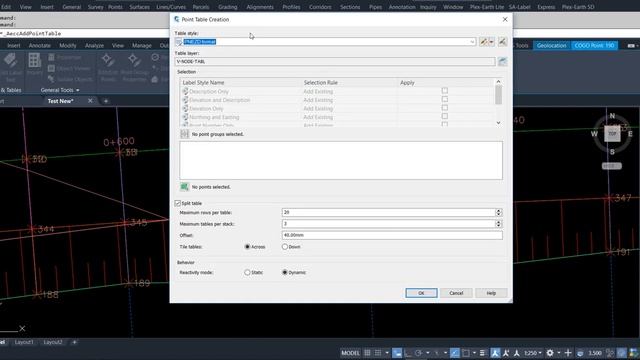Click Cancel in Point Table Creation

point(456,293)
